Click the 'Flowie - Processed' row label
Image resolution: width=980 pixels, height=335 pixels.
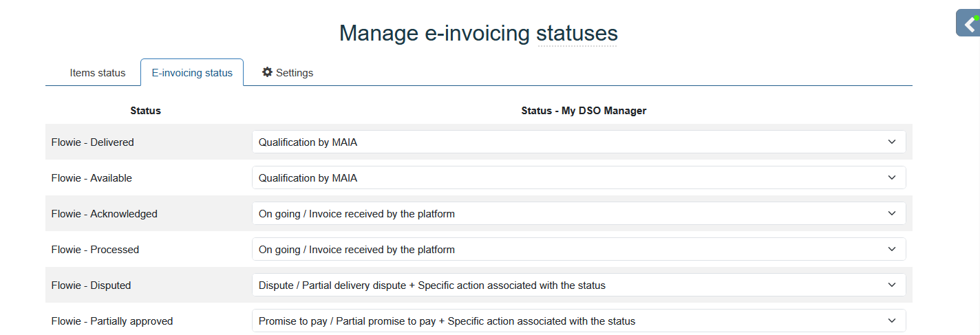point(95,250)
